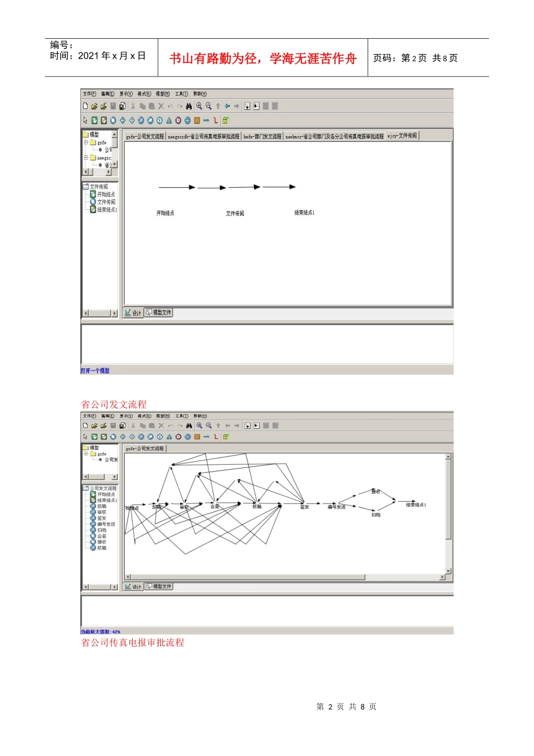Click Save all icon in 文件传阅 window

pos(122,106)
